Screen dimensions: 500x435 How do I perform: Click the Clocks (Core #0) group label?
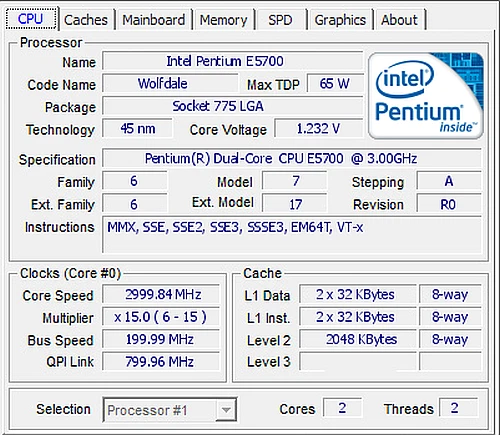[x=70, y=274]
